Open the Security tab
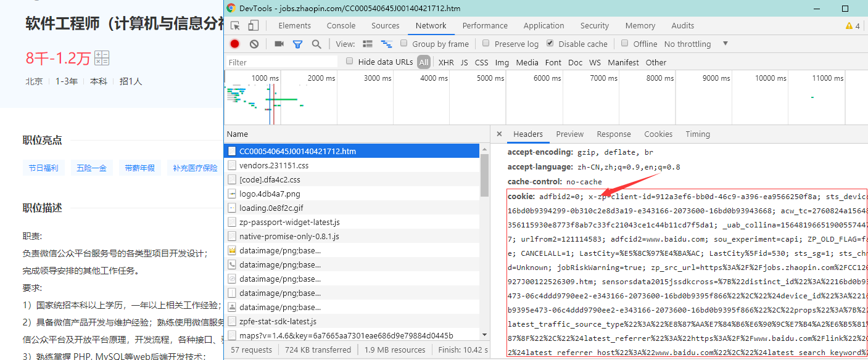 tap(595, 25)
